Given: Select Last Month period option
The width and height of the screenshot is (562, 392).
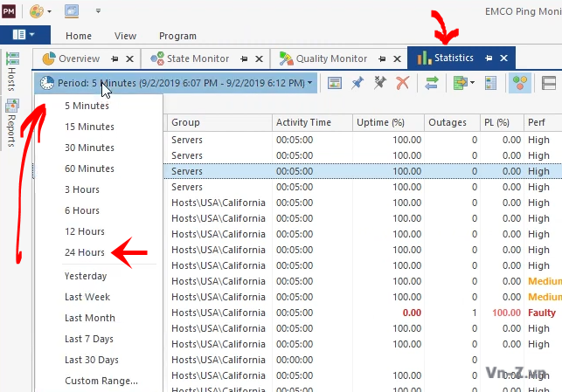Looking at the screenshot, I should (x=99, y=318).
